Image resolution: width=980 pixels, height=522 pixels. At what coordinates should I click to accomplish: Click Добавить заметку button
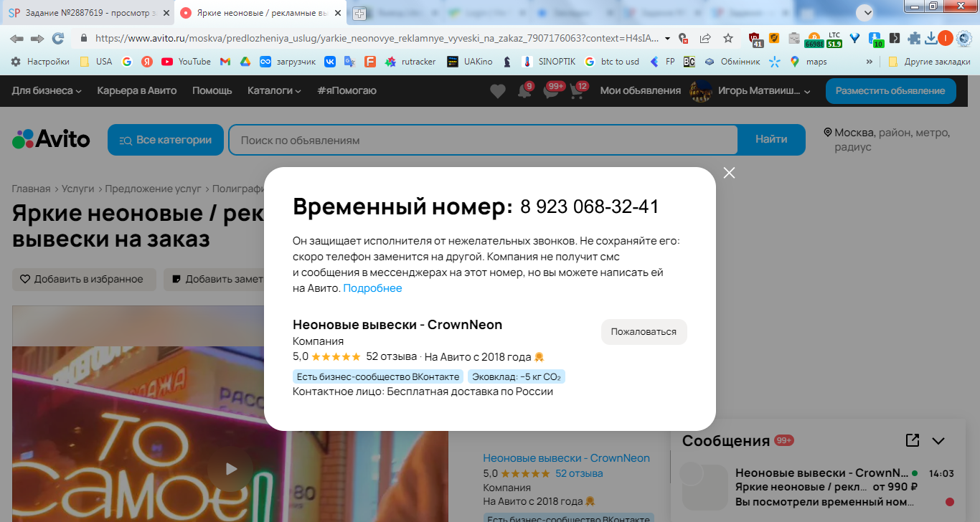click(215, 280)
